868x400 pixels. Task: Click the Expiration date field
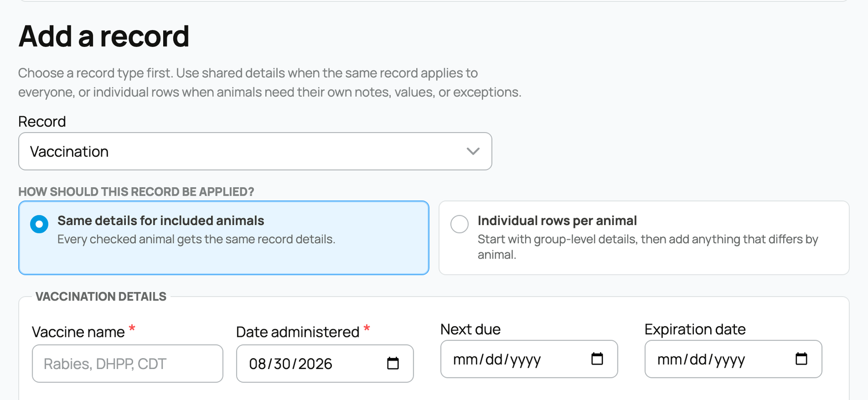[733, 359]
